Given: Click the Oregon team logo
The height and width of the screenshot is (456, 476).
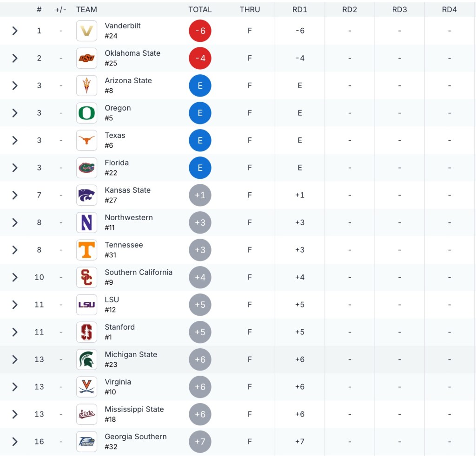Looking at the screenshot, I should pos(86,113).
